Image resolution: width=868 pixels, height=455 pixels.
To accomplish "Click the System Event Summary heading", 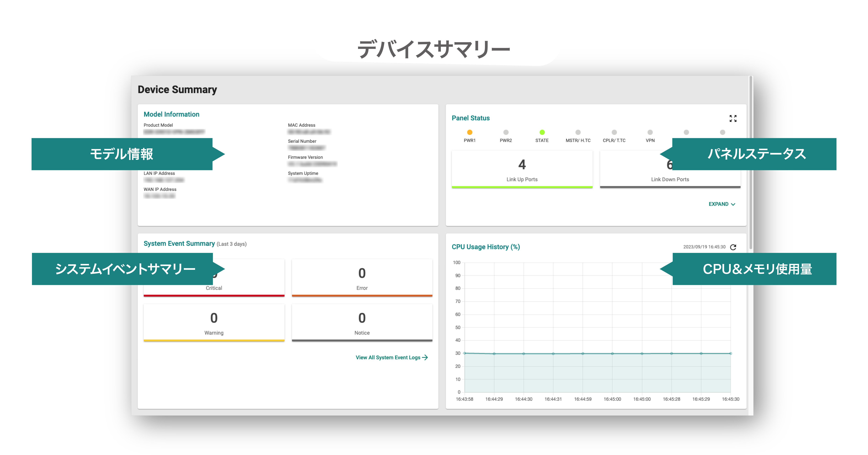I will click(179, 244).
